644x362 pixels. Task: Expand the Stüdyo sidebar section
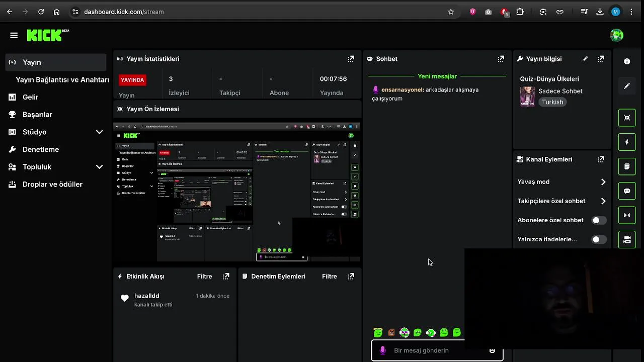click(x=99, y=132)
